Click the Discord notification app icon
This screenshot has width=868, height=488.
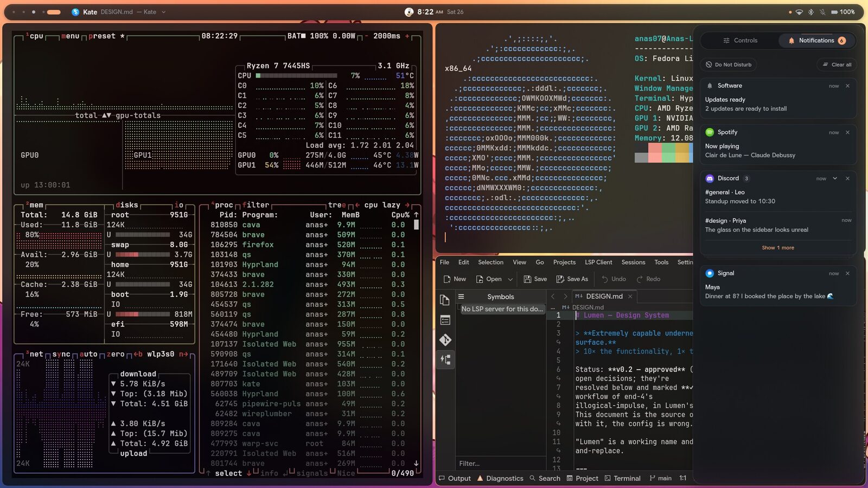coord(710,178)
